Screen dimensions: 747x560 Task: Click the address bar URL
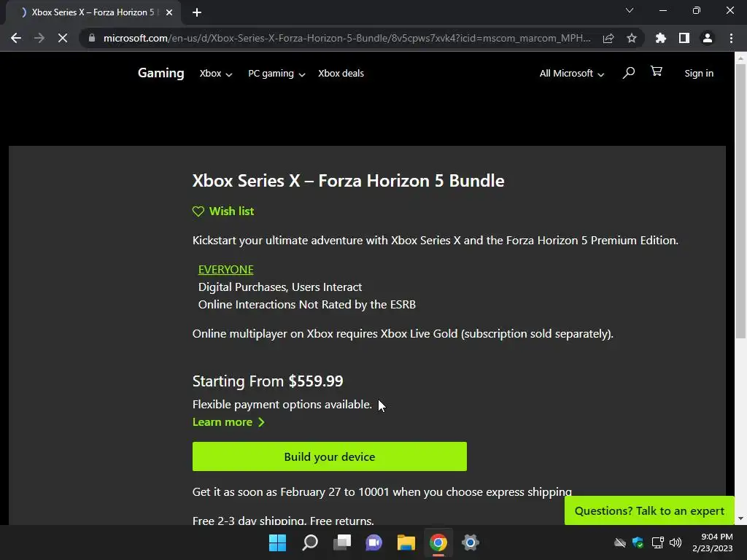coord(347,38)
